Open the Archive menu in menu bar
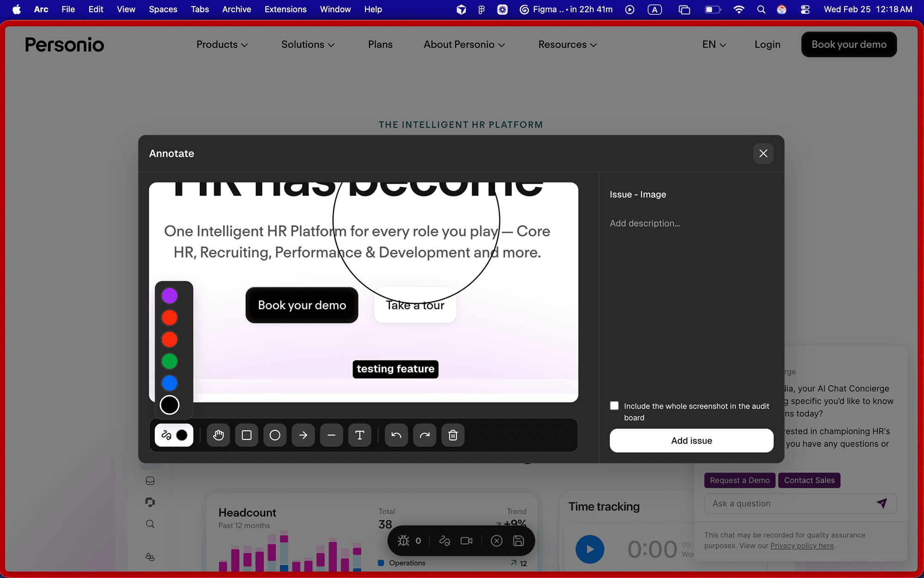 [x=237, y=9]
